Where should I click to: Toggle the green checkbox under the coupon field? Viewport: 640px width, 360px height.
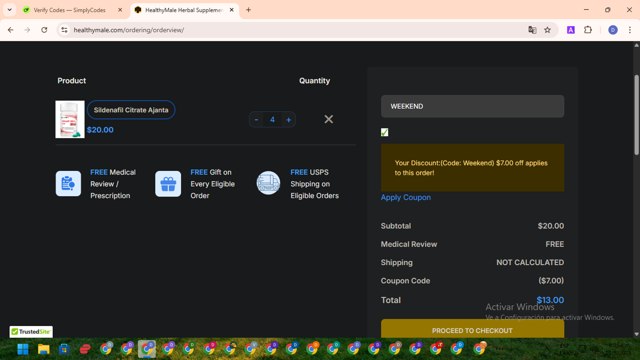(x=384, y=132)
